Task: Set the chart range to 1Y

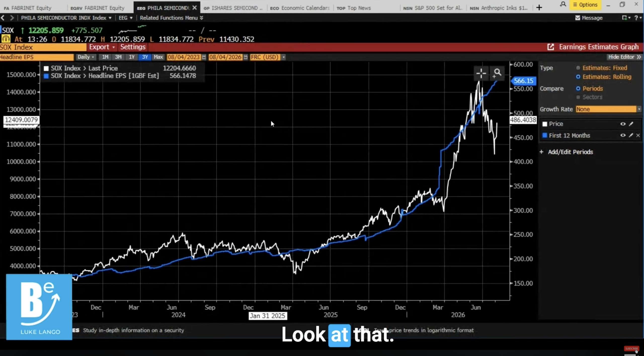Action: click(x=132, y=57)
